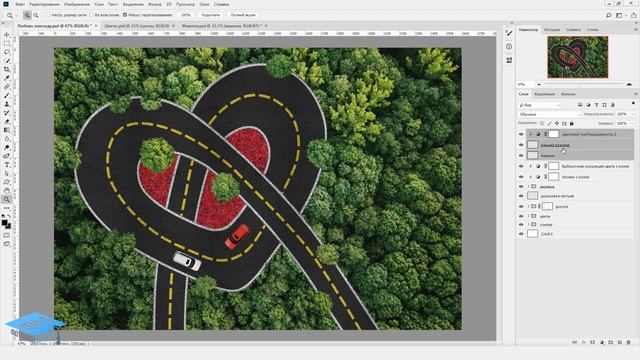Click the background color swatch
Viewport: 640px width, 360px height.
pos(8,226)
